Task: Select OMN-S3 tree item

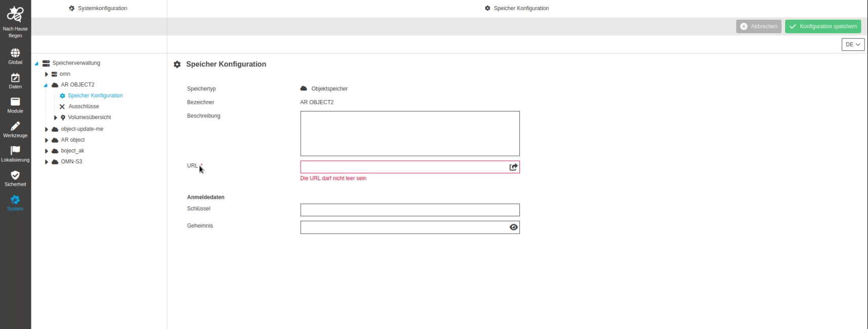Action: click(x=72, y=161)
